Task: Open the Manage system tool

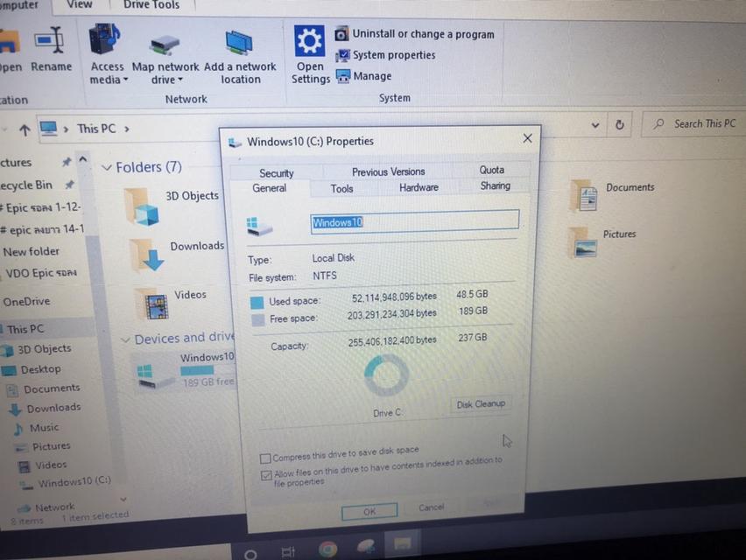Action: click(x=368, y=76)
